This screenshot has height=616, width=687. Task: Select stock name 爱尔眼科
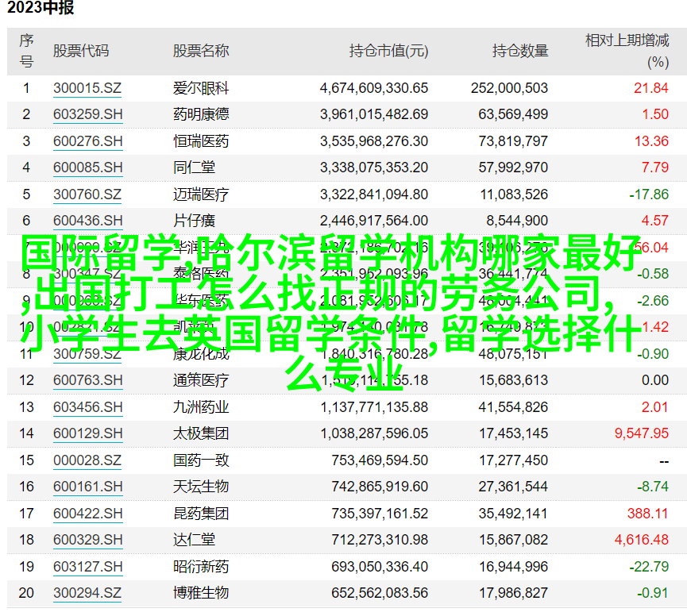tap(201, 88)
